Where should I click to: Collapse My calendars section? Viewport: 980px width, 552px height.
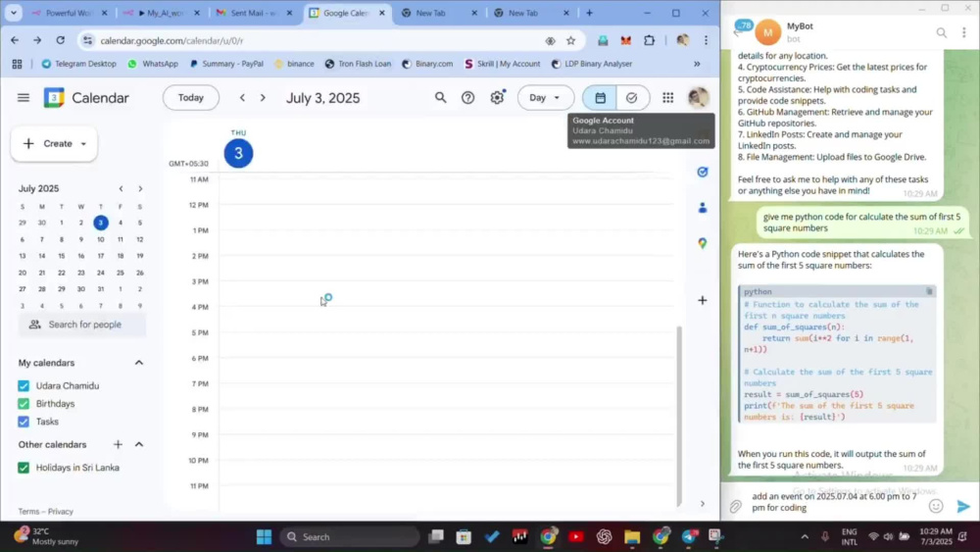139,363
